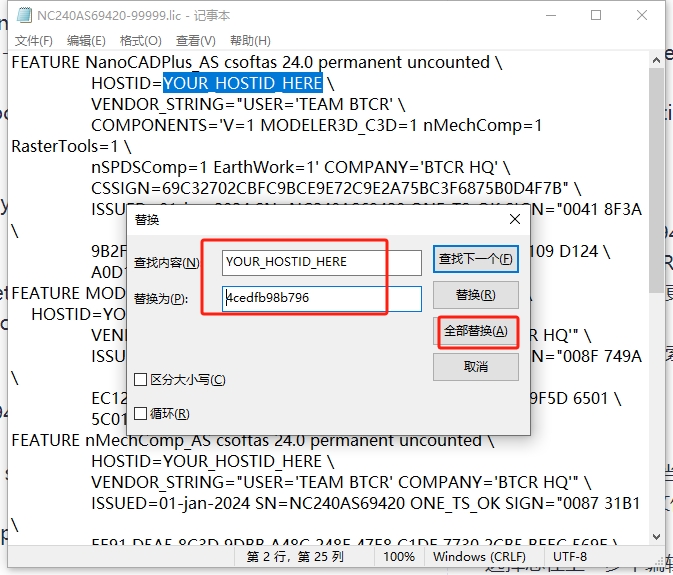This screenshot has height=575, width=673.
Task: Click the vertical scrollbar thumb
Action: pos(656,180)
